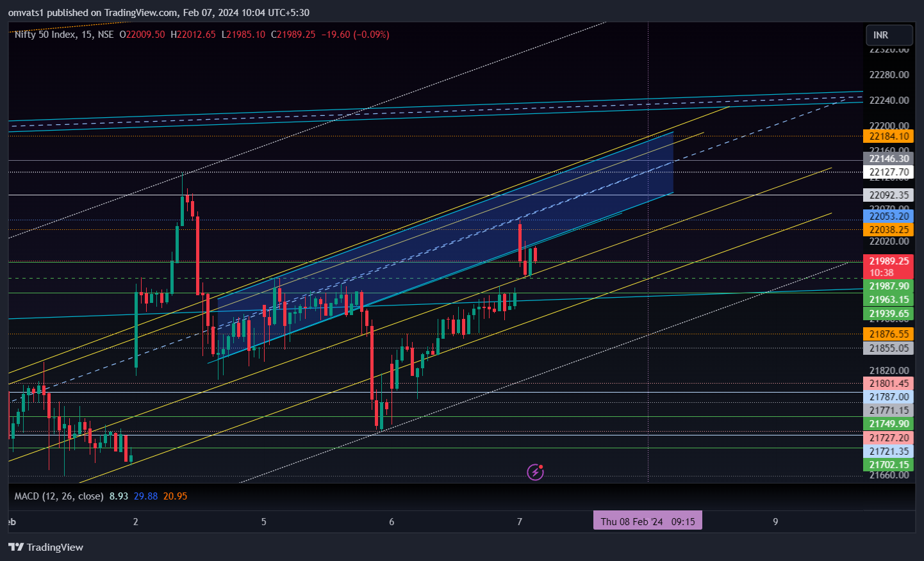Click the green 21702.15 price label
Viewport: 924px width, 561px height.
[x=889, y=465]
